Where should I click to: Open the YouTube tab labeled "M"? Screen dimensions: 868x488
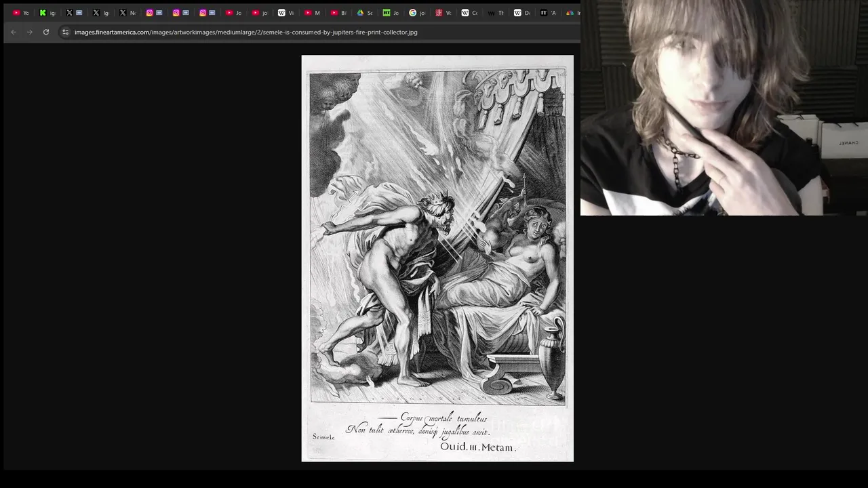[313, 13]
